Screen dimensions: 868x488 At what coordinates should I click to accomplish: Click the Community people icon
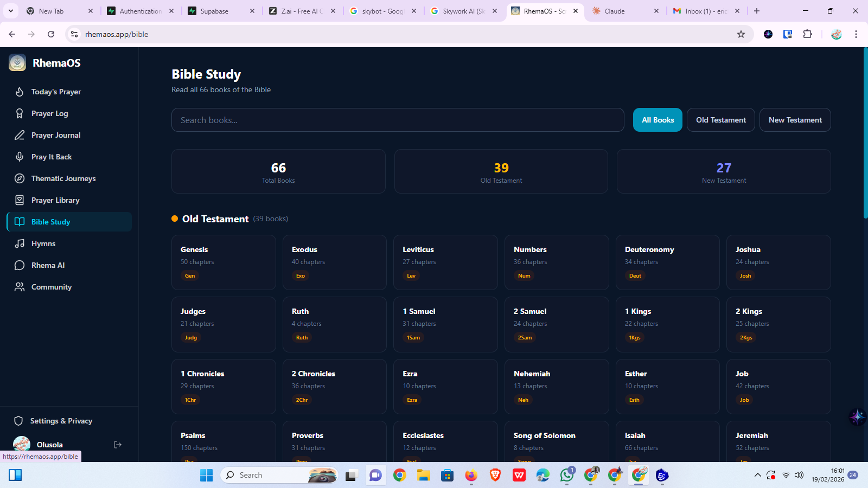pos(20,287)
